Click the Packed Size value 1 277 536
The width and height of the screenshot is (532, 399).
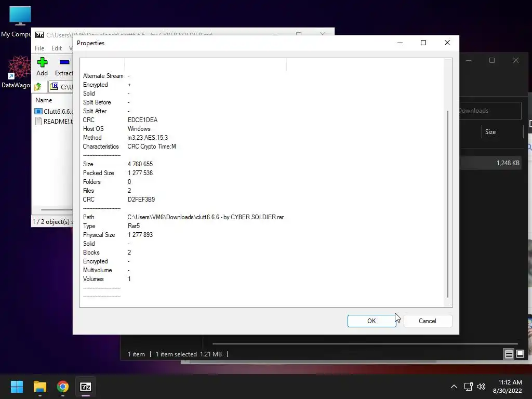tap(140, 173)
